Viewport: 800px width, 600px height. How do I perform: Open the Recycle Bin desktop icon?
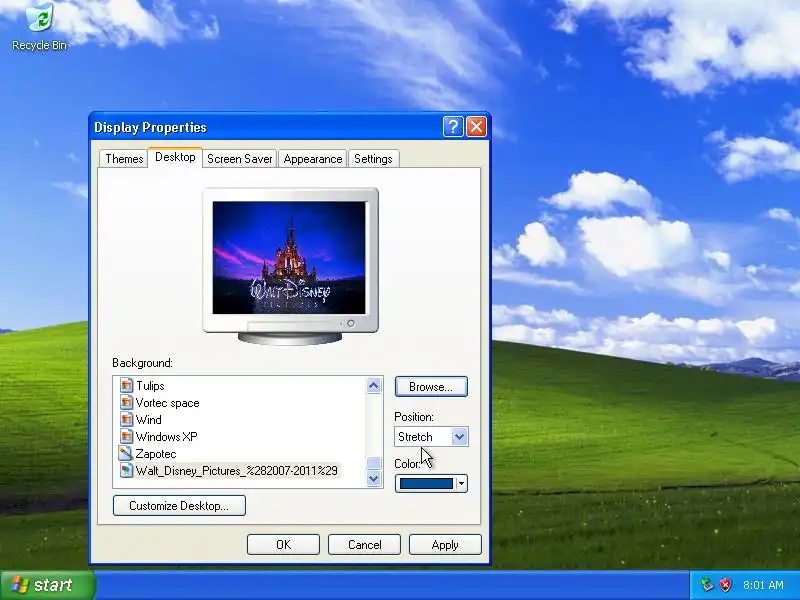pos(40,27)
